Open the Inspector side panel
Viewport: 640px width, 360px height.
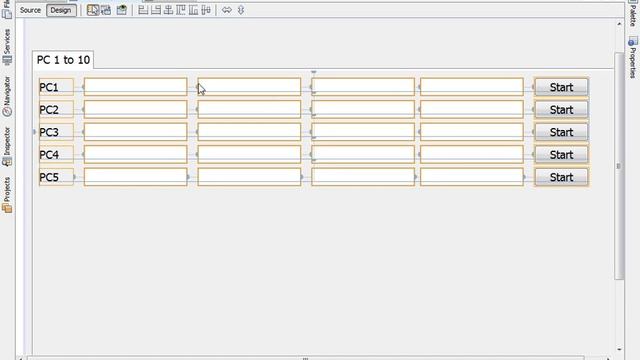tap(7, 146)
